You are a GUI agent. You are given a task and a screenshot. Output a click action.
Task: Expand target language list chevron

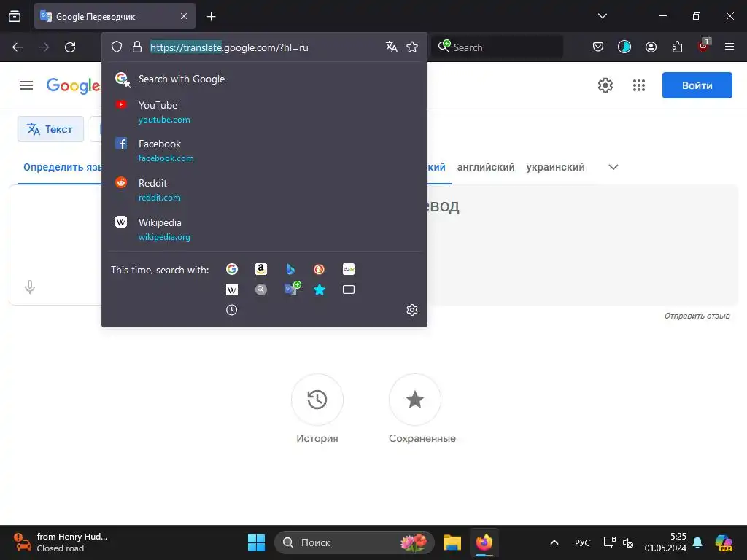[613, 167]
